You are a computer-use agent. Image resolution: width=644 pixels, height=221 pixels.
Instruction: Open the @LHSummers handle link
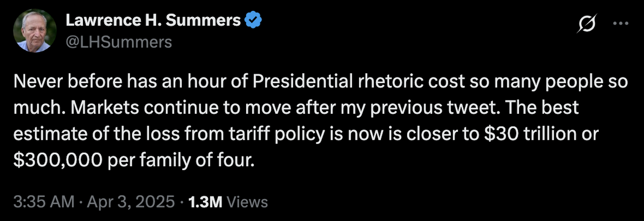coord(119,42)
